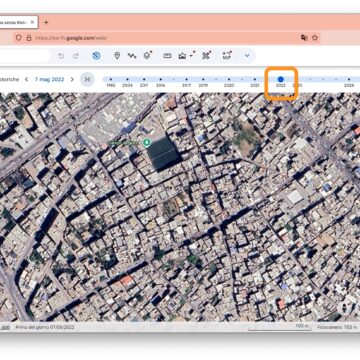This screenshot has width=360, height=360.
Task: Go to next imagery date
Action: pos(72,79)
